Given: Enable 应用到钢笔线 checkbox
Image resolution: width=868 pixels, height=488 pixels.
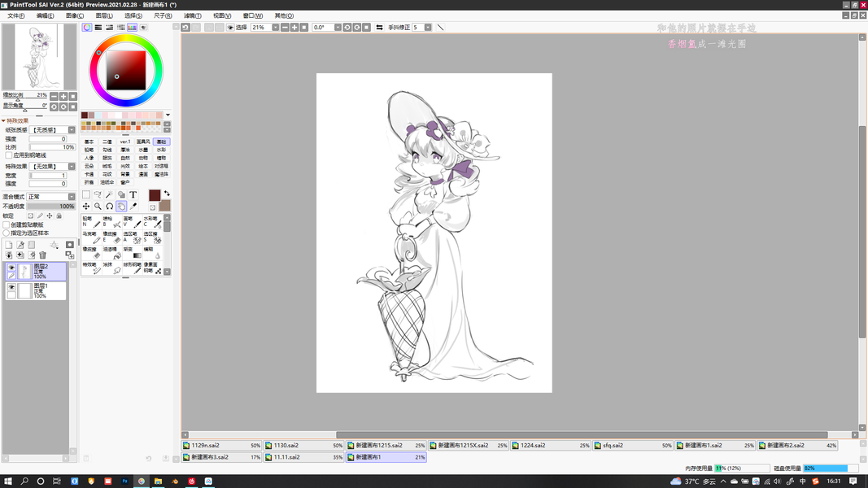Looking at the screenshot, I should (9, 155).
